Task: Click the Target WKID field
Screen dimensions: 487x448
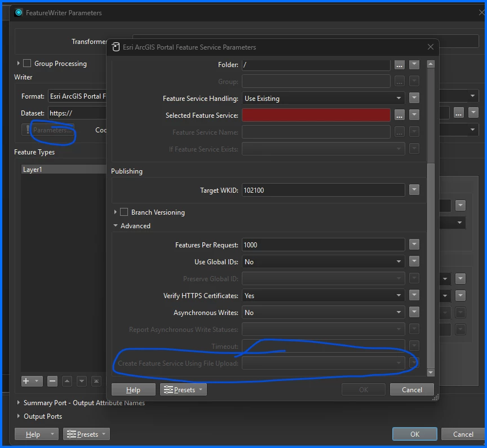Action: [324, 190]
